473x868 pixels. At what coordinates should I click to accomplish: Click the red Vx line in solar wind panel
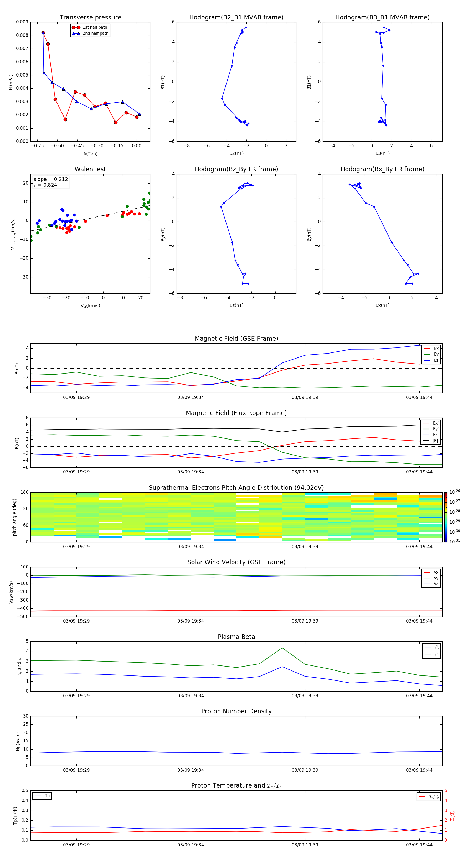[236, 610]
